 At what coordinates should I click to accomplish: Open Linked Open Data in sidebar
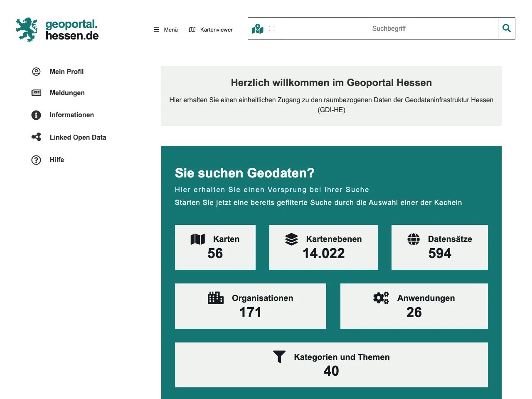tap(78, 137)
